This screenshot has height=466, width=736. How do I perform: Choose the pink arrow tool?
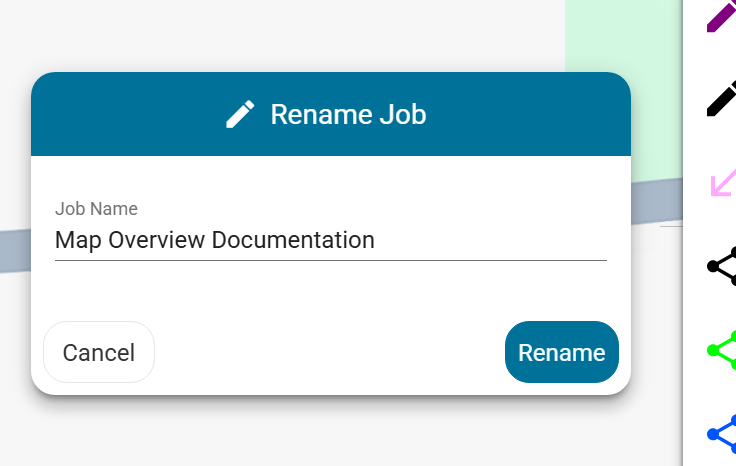(x=723, y=183)
